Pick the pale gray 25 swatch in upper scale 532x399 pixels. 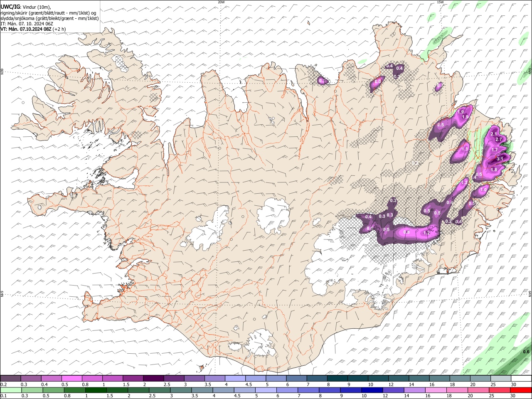pos(500,379)
